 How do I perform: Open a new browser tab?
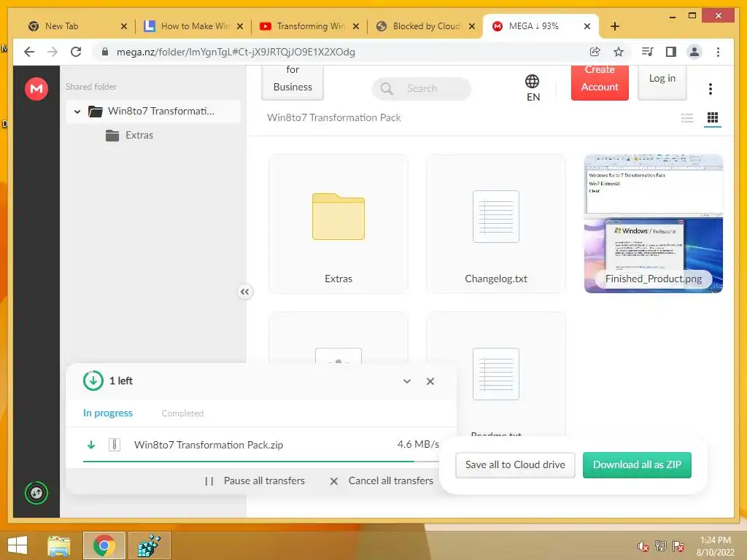[614, 26]
